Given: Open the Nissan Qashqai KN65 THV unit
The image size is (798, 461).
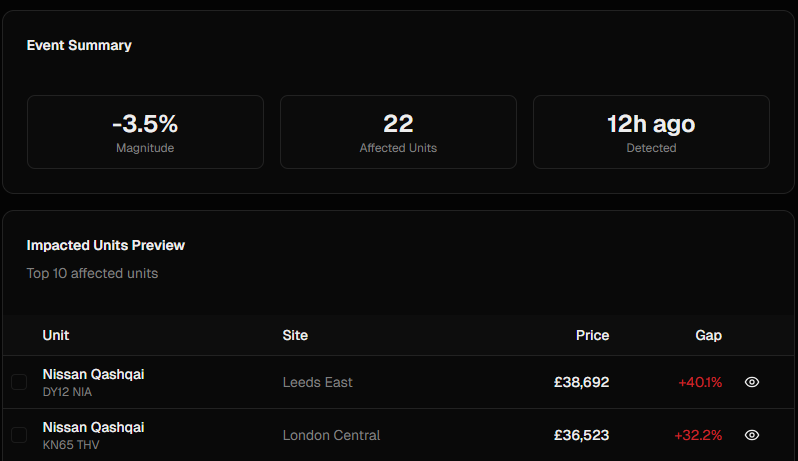Looking at the screenshot, I should click(93, 427).
